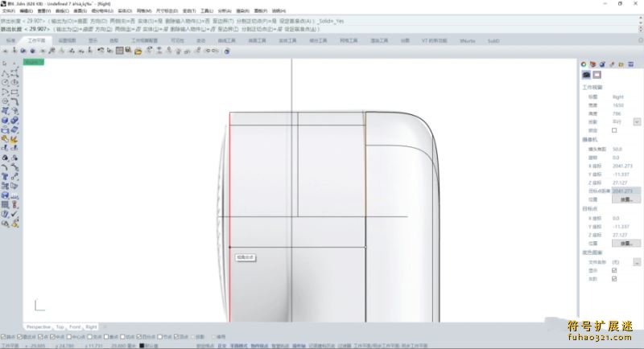This screenshot has width=644, height=349.
Task: Open the Layers panel icon
Action: pyautogui.click(x=592, y=64)
